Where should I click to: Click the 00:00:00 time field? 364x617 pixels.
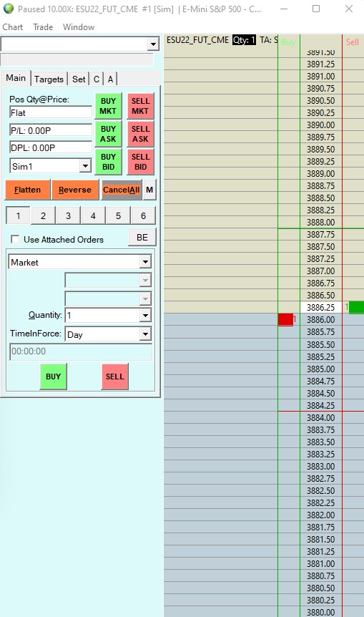pos(81,351)
